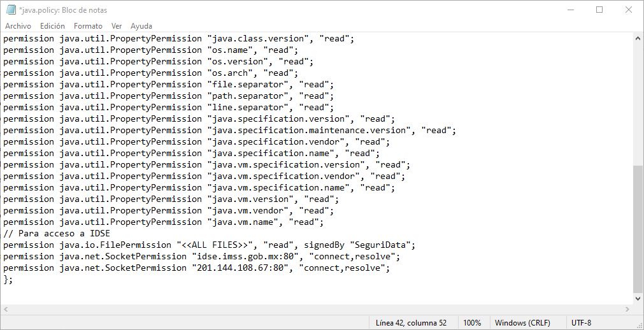Click the line with "java.vm.vendor"
The image size is (644, 330).
(x=169, y=212)
